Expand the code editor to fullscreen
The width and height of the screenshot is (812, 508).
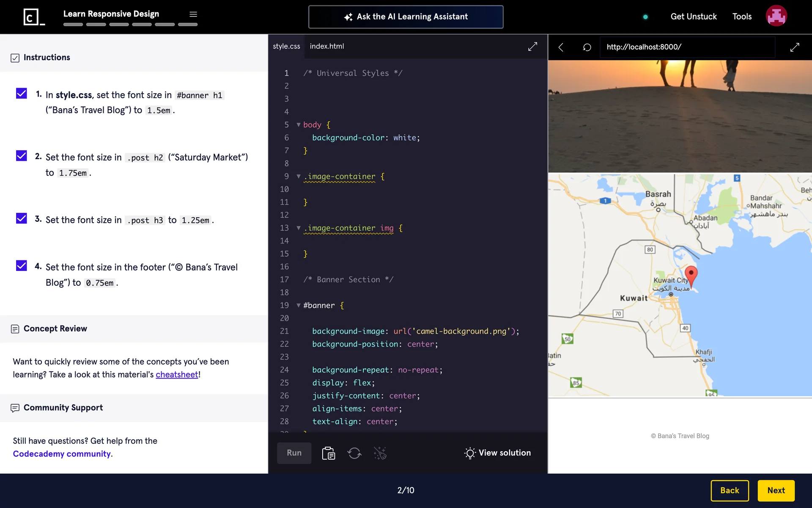pos(532,47)
